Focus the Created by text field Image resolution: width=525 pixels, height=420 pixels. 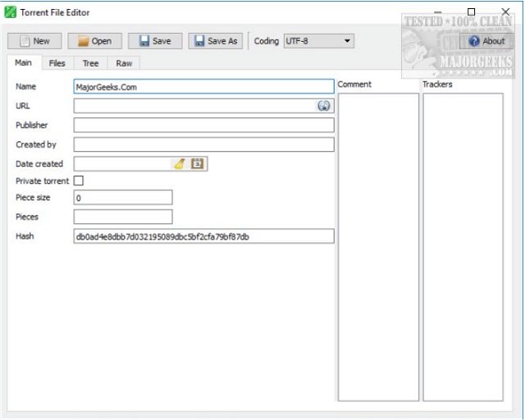click(x=204, y=144)
